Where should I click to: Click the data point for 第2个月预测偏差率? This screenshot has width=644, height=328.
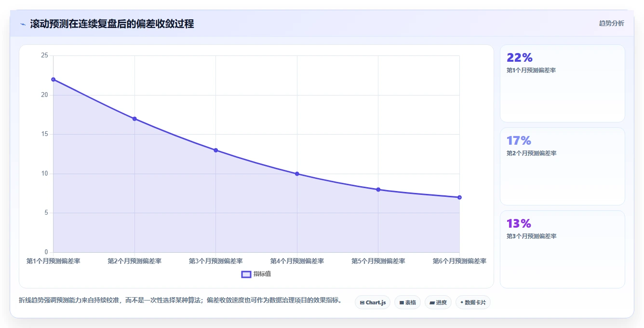(x=134, y=119)
